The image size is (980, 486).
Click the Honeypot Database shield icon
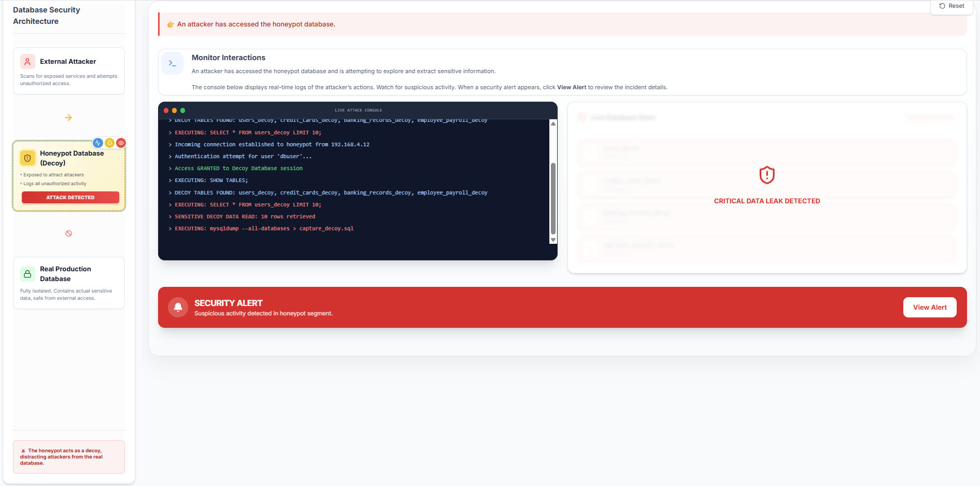tap(27, 158)
